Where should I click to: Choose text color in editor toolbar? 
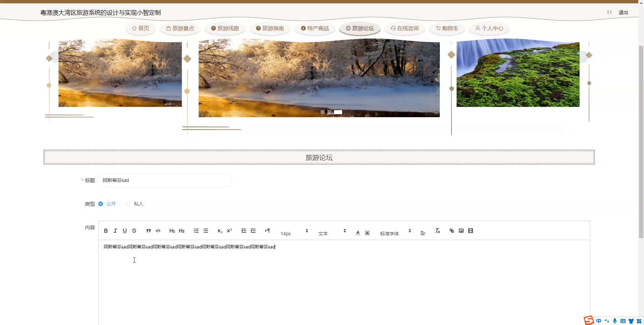click(358, 232)
